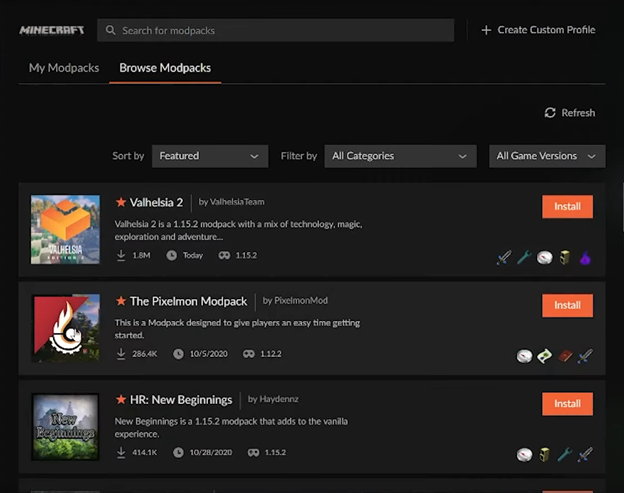Click the vertical scrollbar thumb
The image size is (624, 493).
(623, 207)
